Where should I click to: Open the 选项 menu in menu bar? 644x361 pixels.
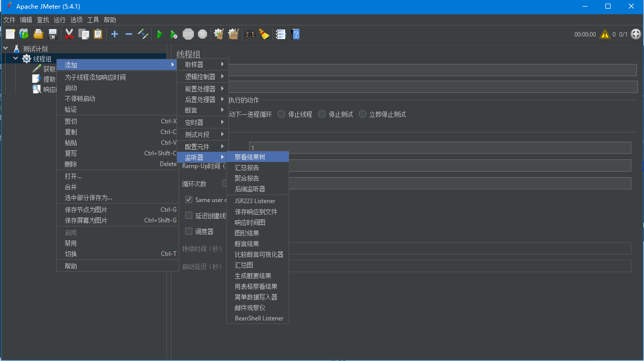[x=77, y=20]
